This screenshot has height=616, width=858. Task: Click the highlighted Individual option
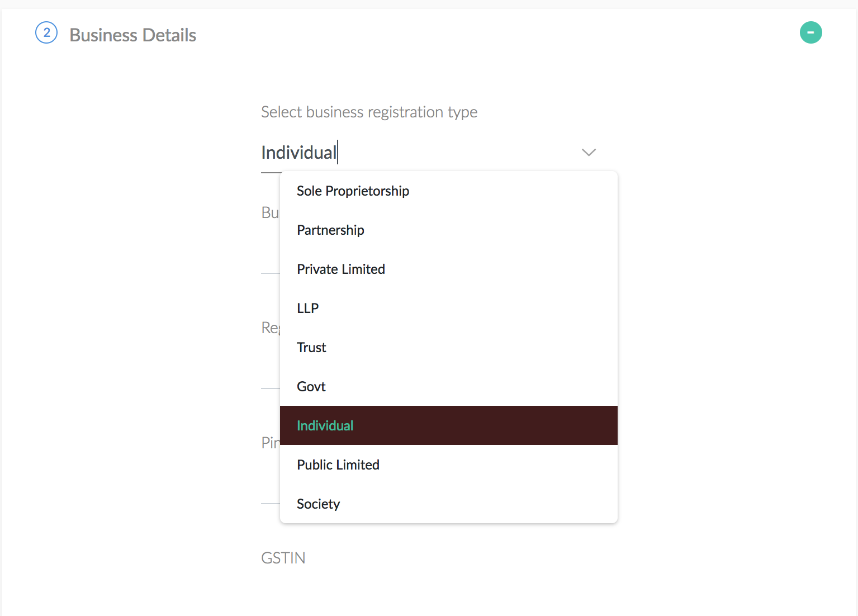pyautogui.click(x=449, y=425)
